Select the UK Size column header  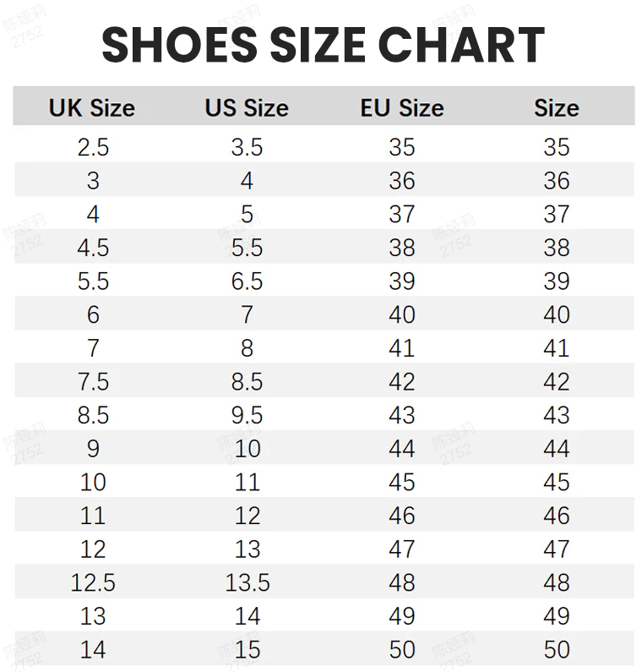click(91, 107)
